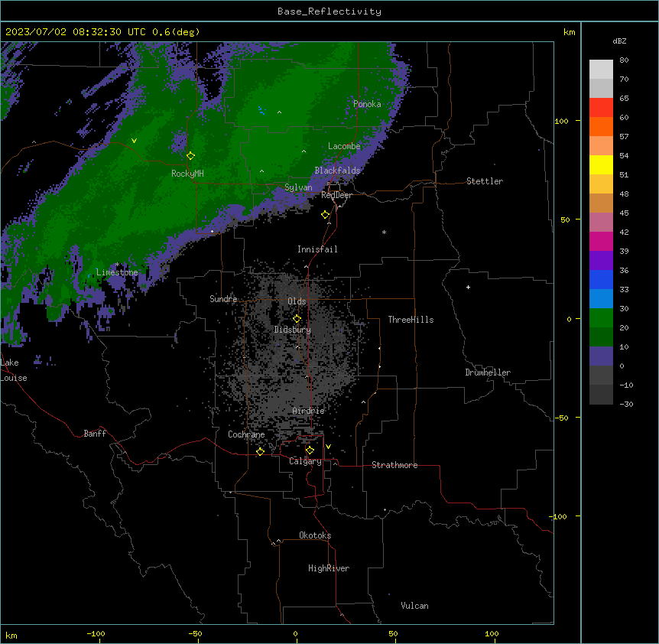Screen dimensions: 659x644
Task: Click the Blackfalds city label
Action: (x=337, y=171)
